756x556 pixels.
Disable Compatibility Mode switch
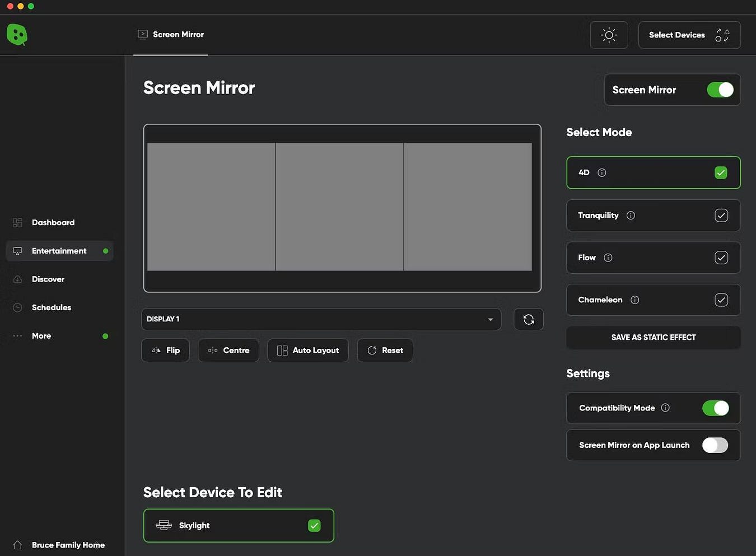click(715, 408)
